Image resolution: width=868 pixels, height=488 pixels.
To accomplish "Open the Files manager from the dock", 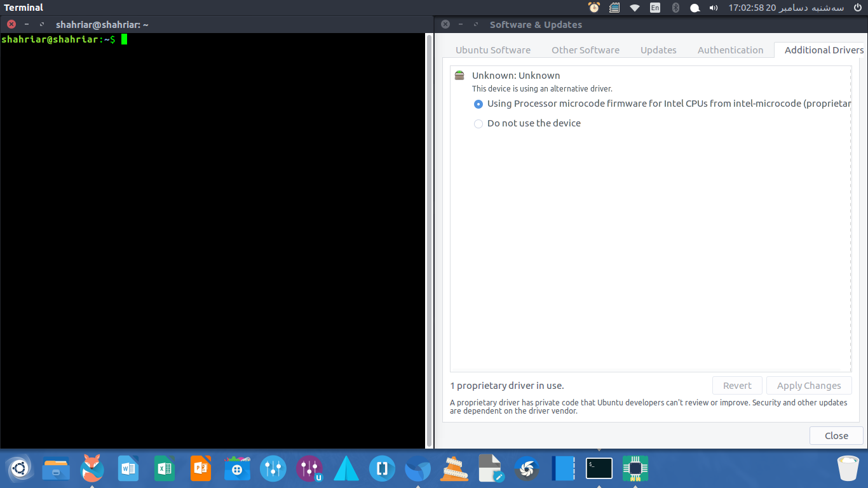I will [x=56, y=469].
